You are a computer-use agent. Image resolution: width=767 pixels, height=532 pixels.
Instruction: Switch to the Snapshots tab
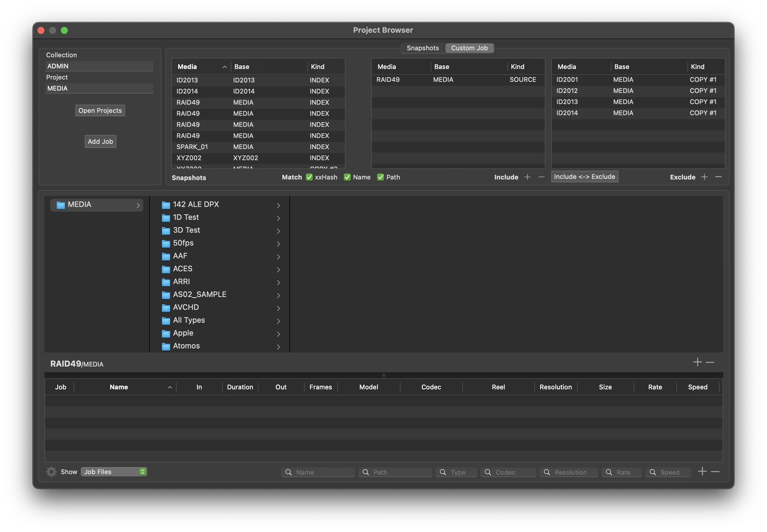423,48
